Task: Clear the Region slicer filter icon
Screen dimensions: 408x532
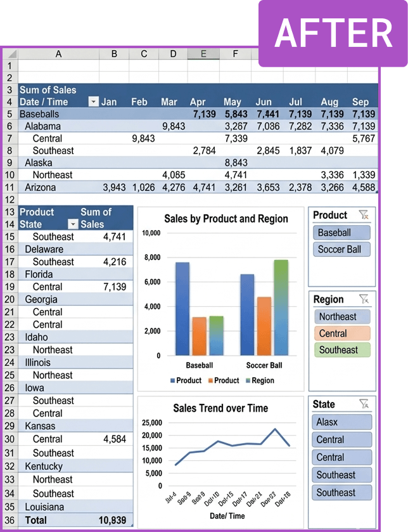Action: pyautogui.click(x=364, y=299)
